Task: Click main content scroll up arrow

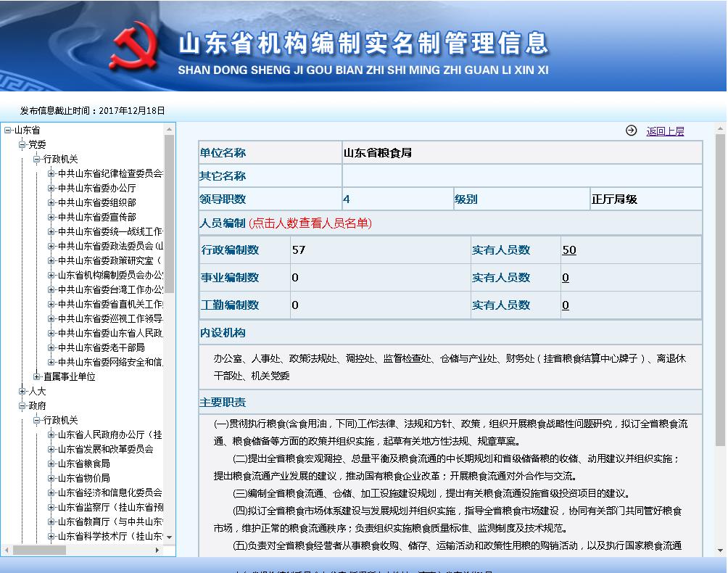Action: click(x=720, y=128)
